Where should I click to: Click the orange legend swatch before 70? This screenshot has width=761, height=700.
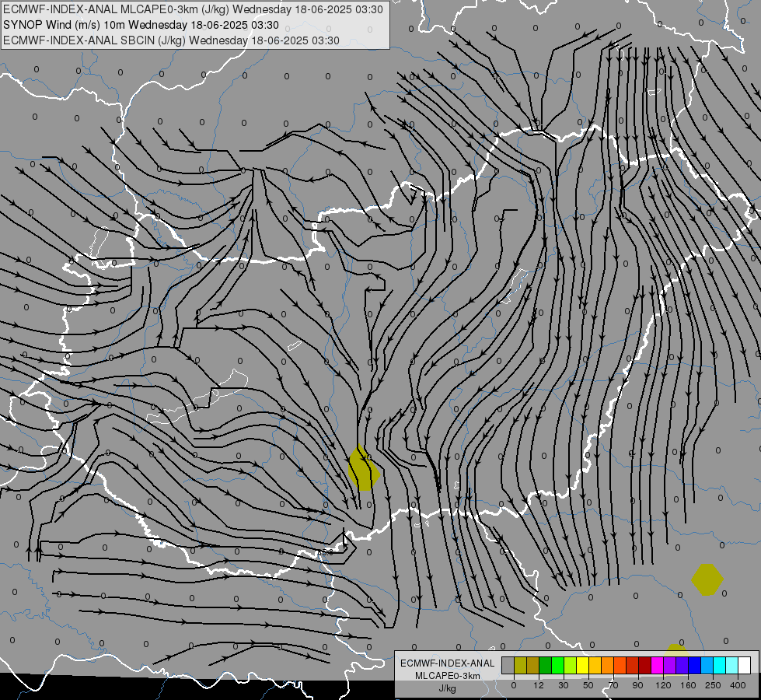[x=608, y=665]
